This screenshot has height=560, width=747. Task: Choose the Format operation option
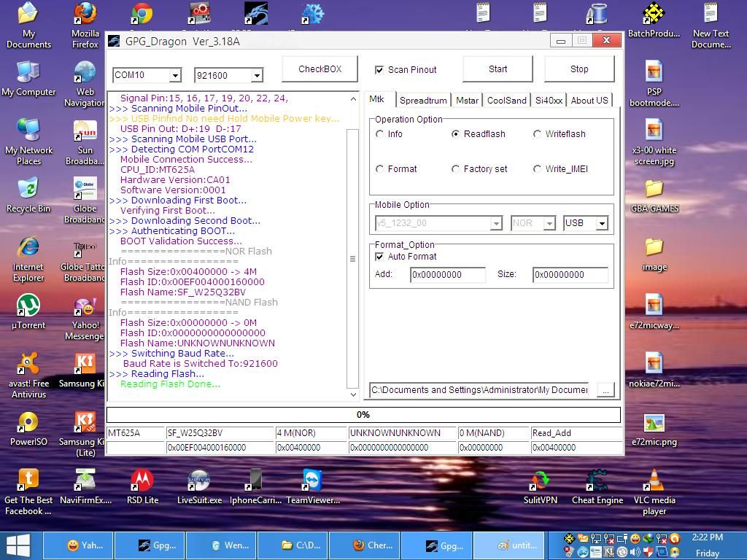tap(380, 169)
